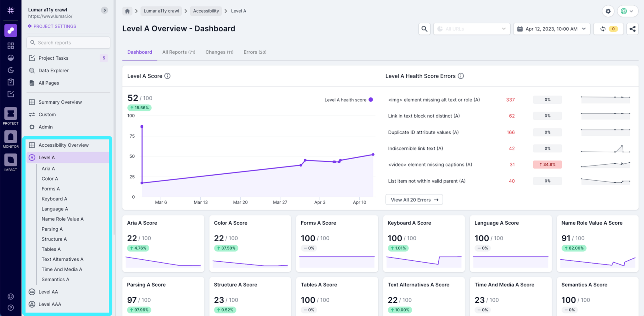Open the crawl history clock icon
This screenshot has height=316, width=644.
coord(10,70)
